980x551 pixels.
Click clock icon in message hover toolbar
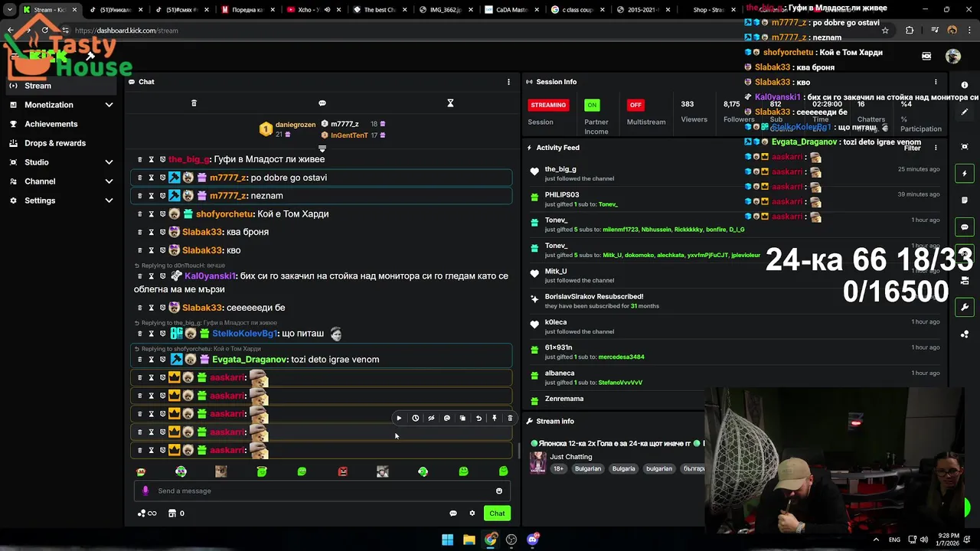[x=415, y=419]
